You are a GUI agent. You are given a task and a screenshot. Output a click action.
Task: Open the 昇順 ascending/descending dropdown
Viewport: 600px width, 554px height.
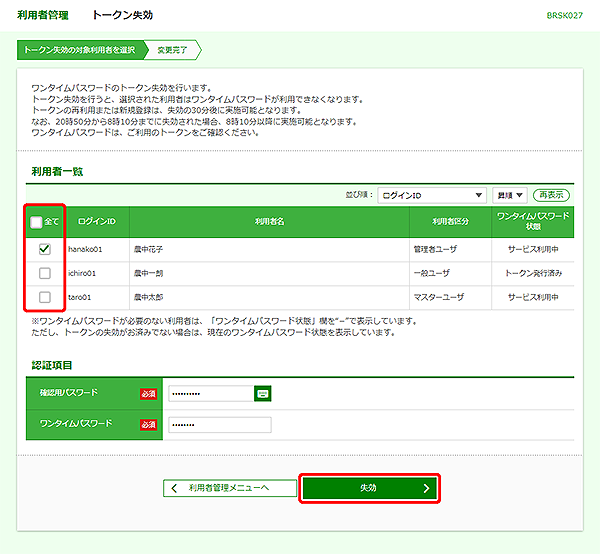[x=510, y=195]
